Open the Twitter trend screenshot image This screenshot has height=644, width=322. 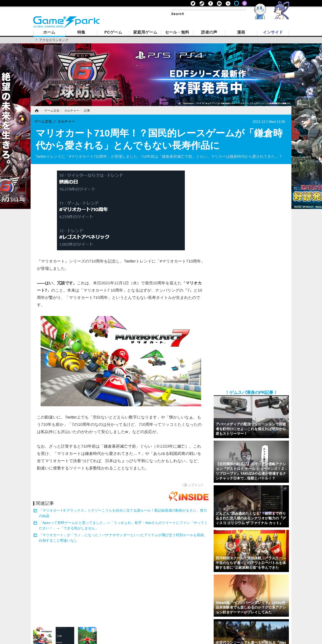coord(121,210)
